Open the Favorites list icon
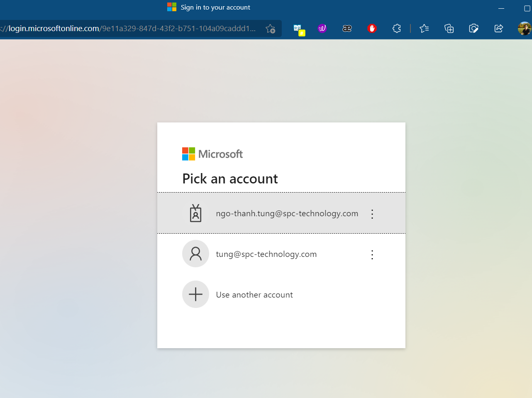This screenshot has height=398, width=532. (x=424, y=28)
